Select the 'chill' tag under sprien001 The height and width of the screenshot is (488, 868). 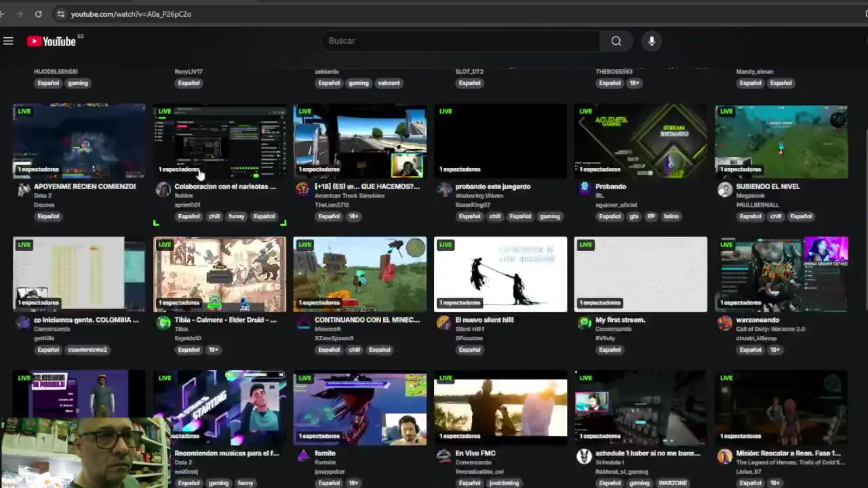pos(214,217)
